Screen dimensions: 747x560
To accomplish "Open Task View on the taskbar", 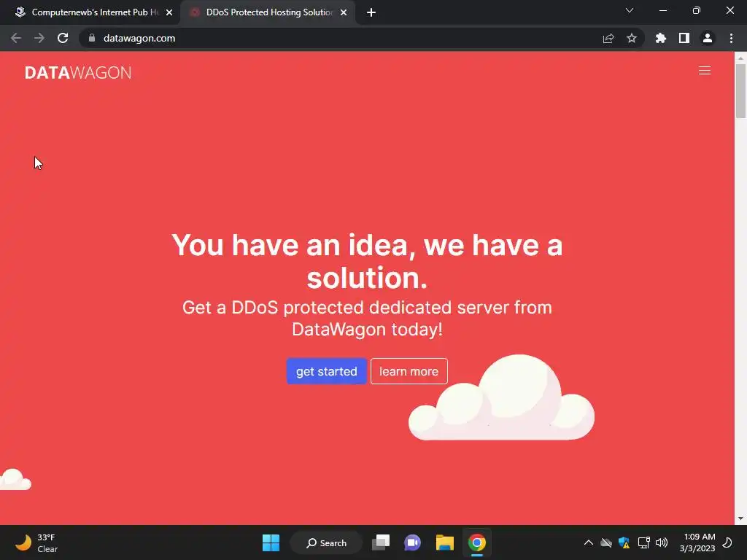I will click(381, 542).
